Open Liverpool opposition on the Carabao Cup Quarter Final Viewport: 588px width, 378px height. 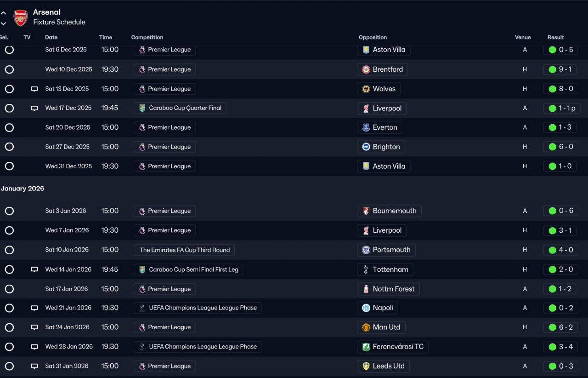pyautogui.click(x=382, y=109)
